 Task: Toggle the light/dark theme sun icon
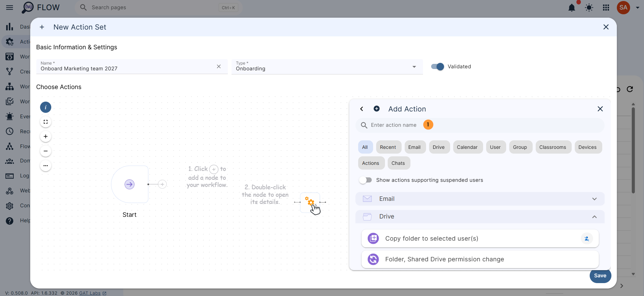589,7
